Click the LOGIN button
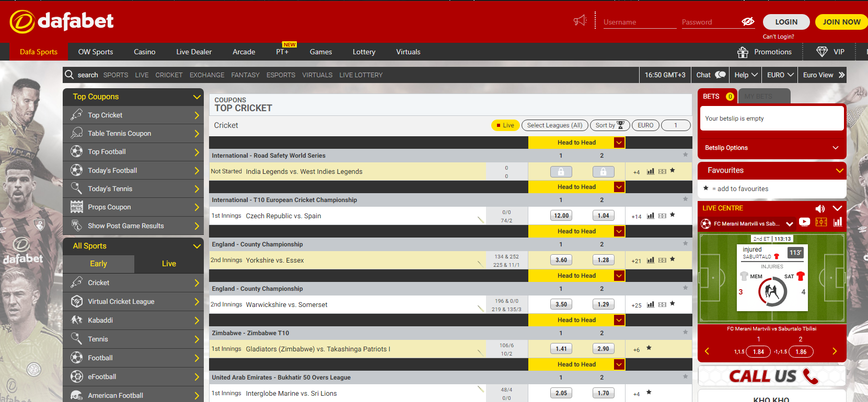The height and width of the screenshot is (402, 868). [x=786, y=22]
